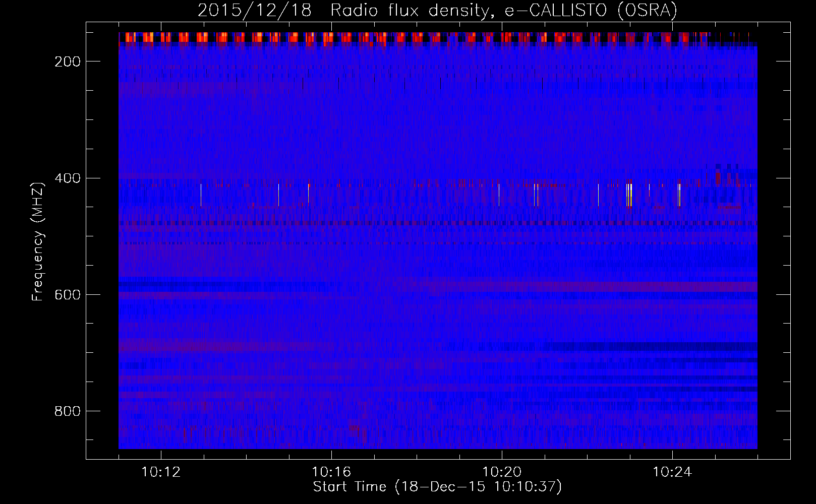Click the plot title "2015/12/18 Radio flux density, e-CALLISTO (OSRA)"

437,11
